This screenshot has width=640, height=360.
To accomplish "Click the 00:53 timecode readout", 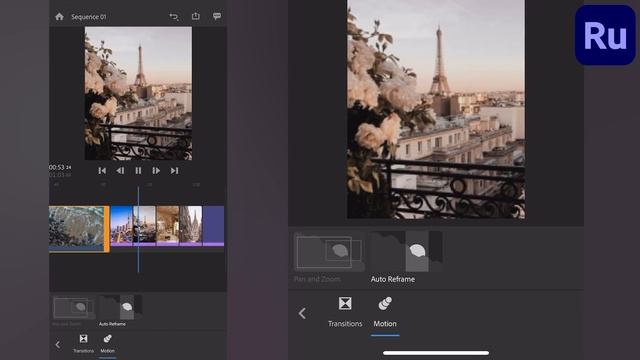I will (60, 167).
